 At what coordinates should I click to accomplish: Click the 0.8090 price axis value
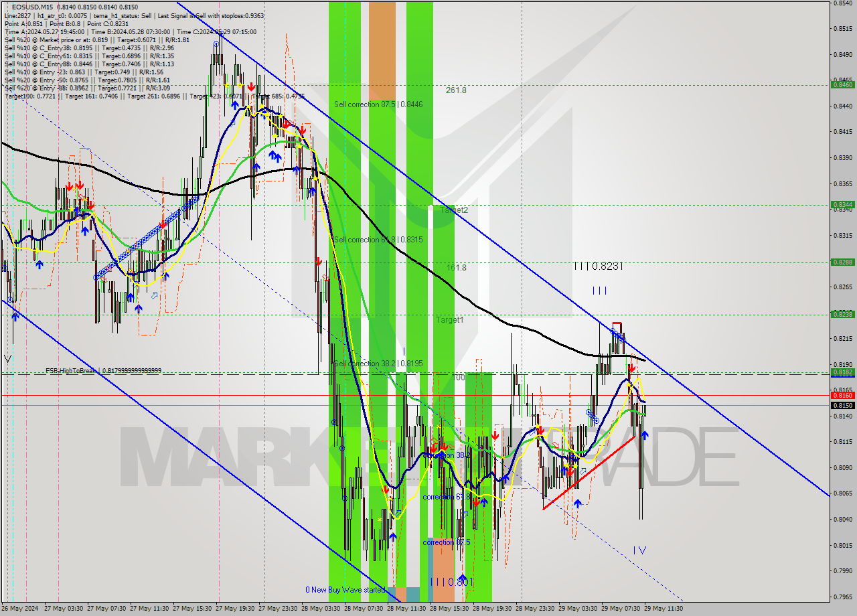pyautogui.click(x=842, y=467)
